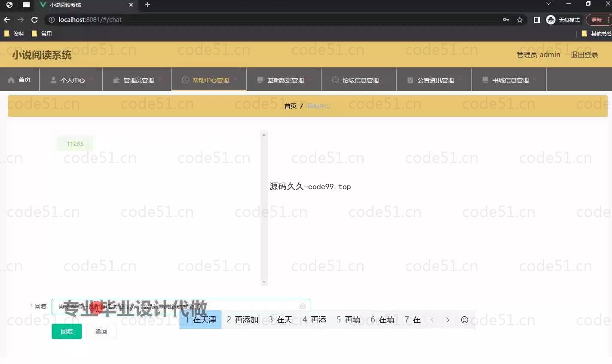Viewport: 612px width, 364px height.
Task: Bookmark this page with the star icon
Action: pos(520,20)
